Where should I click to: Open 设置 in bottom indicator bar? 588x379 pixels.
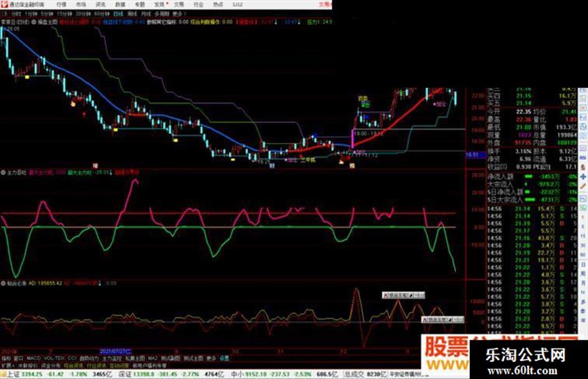(224, 358)
